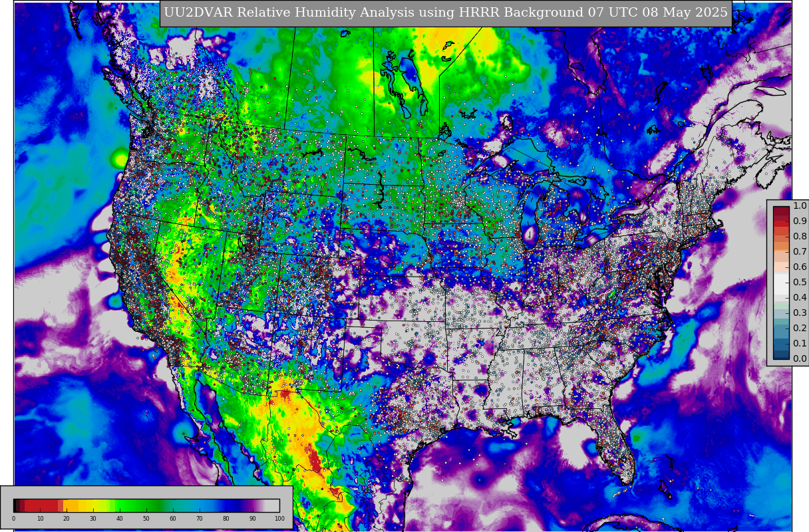Image resolution: width=809 pixels, height=532 pixels.
Task: Click the 30 tick label on humidity colorbar
Action: tap(93, 519)
